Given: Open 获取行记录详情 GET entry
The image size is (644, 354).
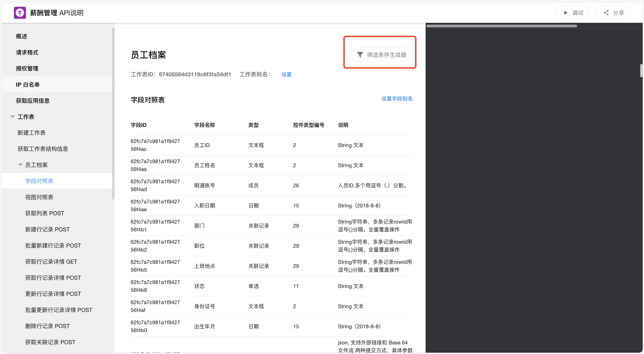Looking at the screenshot, I should coord(51,262).
